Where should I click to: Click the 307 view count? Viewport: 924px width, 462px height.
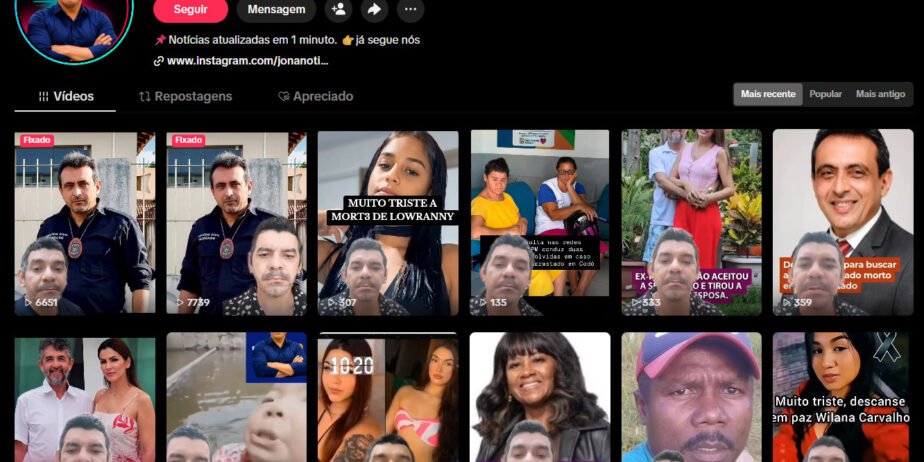(348, 302)
